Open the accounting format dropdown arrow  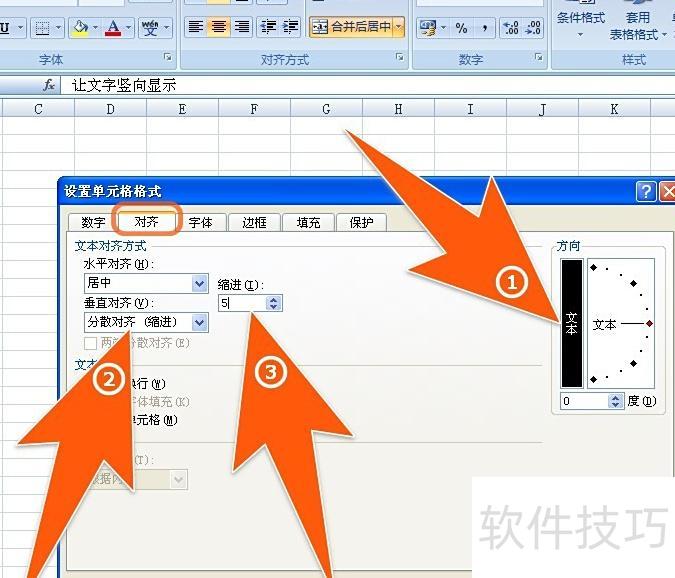[443, 28]
